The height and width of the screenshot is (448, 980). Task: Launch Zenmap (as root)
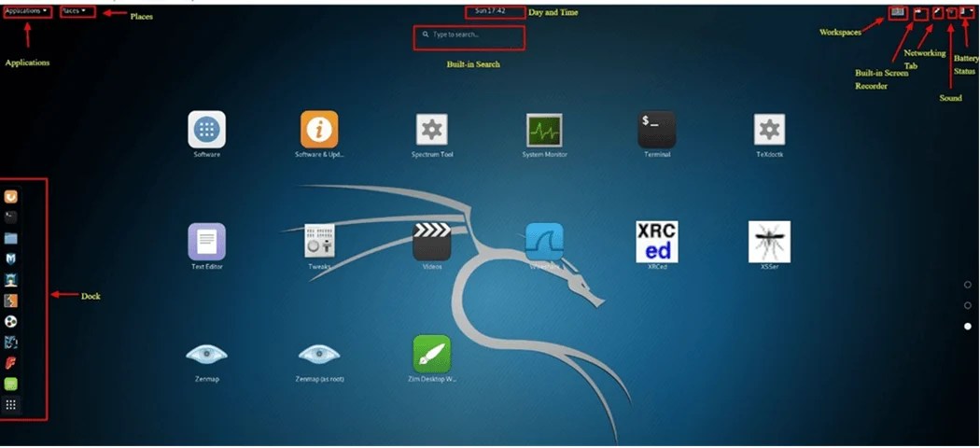(319, 355)
